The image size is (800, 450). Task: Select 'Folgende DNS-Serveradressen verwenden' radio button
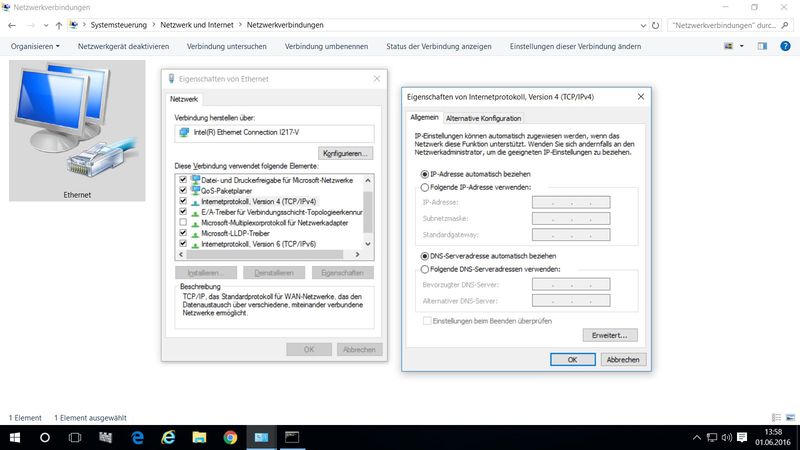[x=425, y=269]
